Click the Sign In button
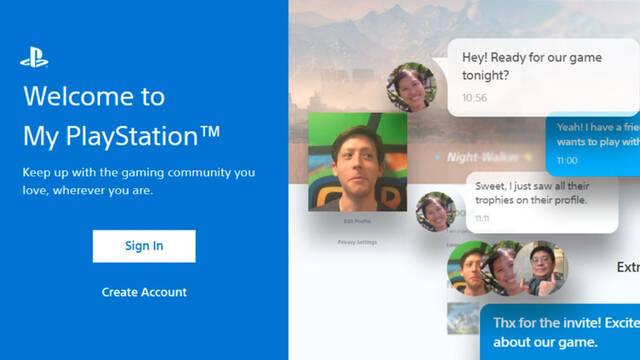 144,246
